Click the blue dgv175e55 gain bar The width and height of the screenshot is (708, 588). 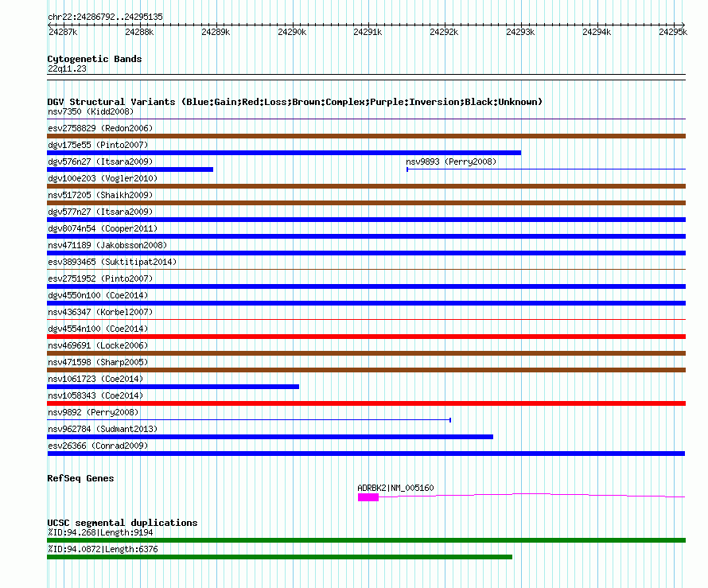pos(284,153)
